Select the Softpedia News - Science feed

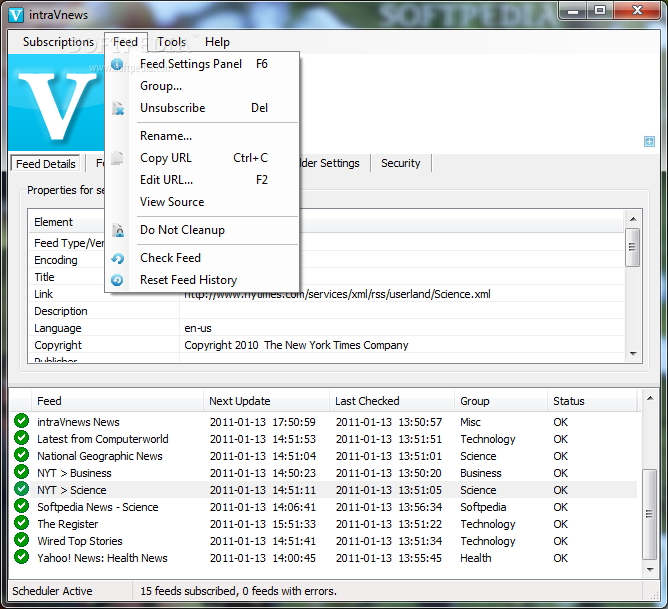[x=324, y=507]
